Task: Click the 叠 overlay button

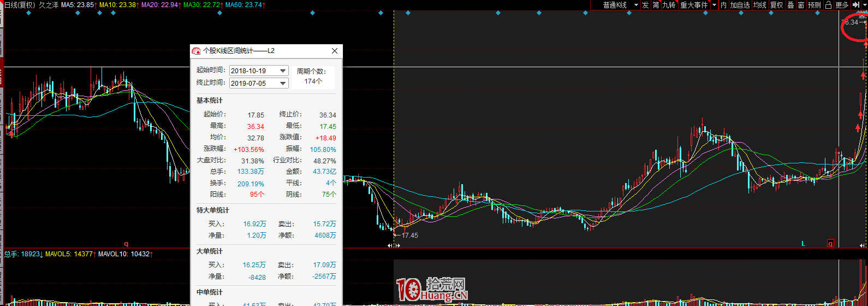Action: click(x=790, y=5)
